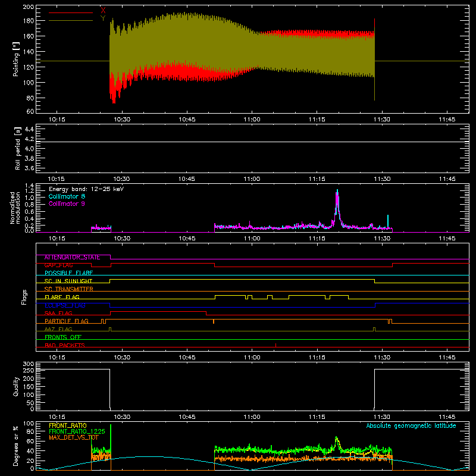Click the 'Flags' vertical axis title

click(24, 297)
